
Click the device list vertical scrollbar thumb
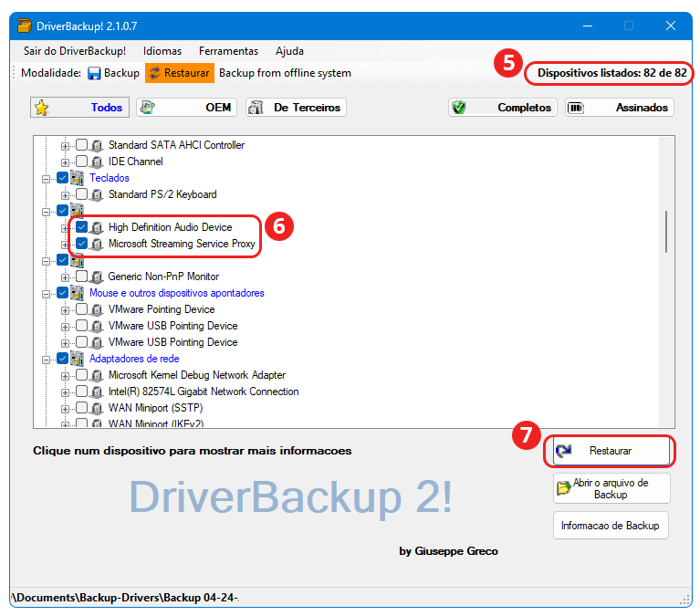(x=666, y=232)
